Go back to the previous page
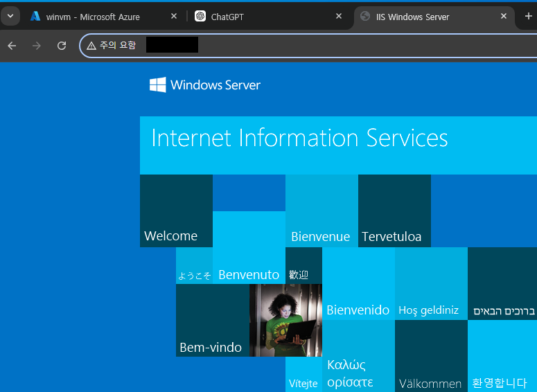537x392 pixels. [12, 46]
